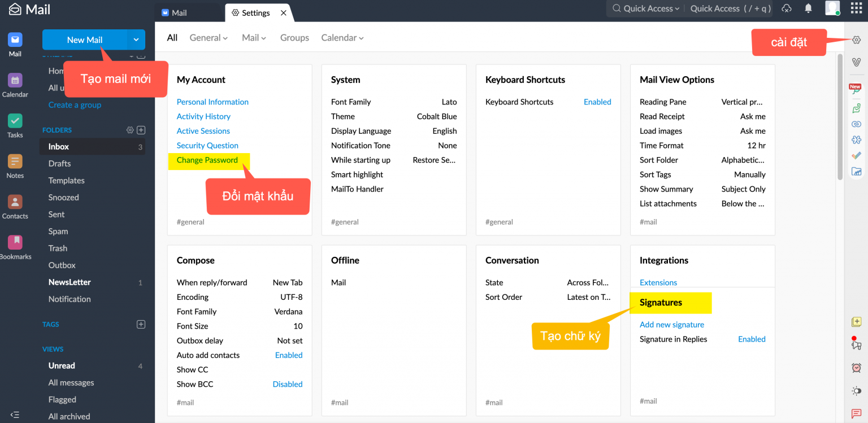Image resolution: width=868 pixels, height=423 pixels.
Task: Open the Calendar settings dropdown
Action: [x=342, y=38]
